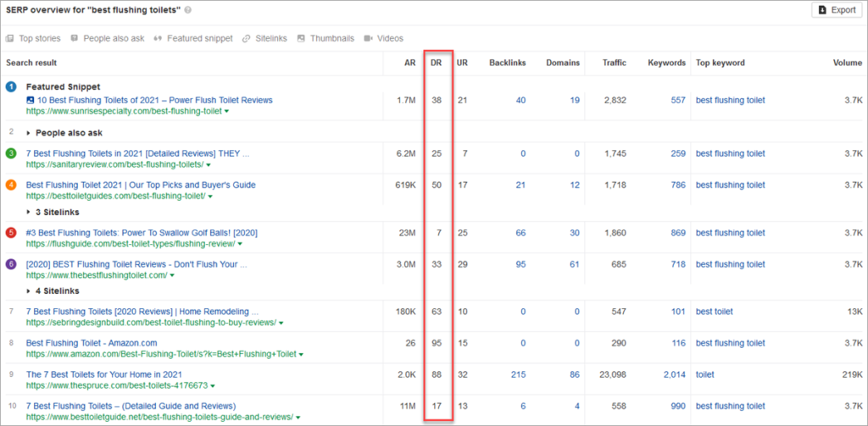This screenshot has height=426, width=868.
Task: Sort the table by DR column header
Action: pos(436,63)
